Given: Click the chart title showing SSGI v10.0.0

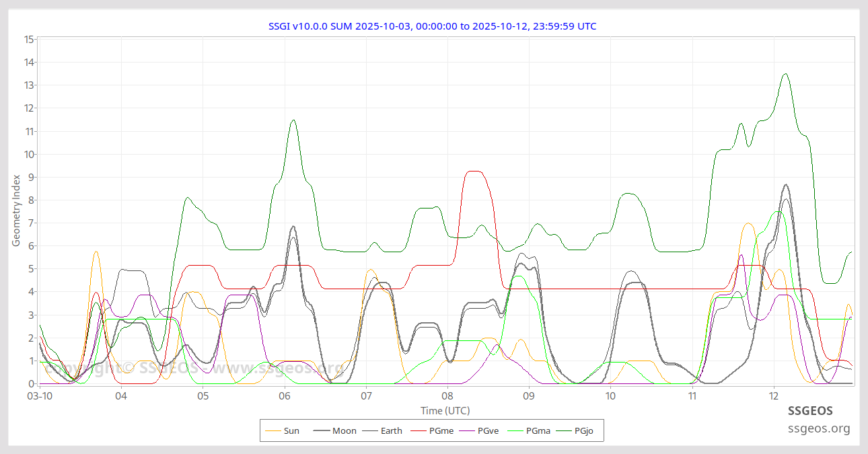Looking at the screenshot, I should (433, 26).
